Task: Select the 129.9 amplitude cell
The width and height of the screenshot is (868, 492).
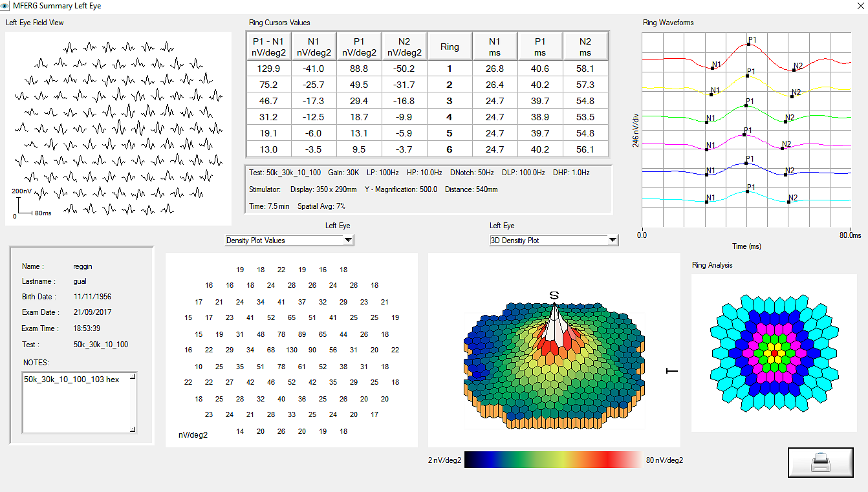Action: [268, 69]
